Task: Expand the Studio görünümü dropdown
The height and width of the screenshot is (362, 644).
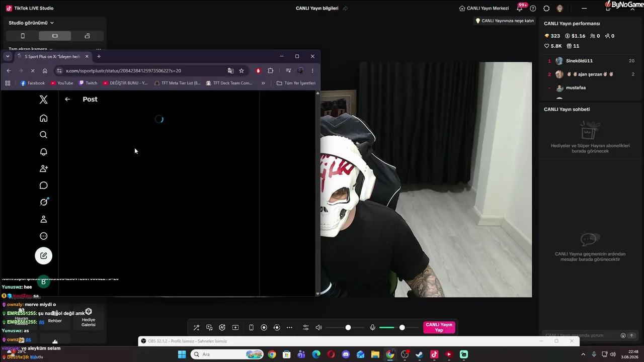Action: pos(31,23)
